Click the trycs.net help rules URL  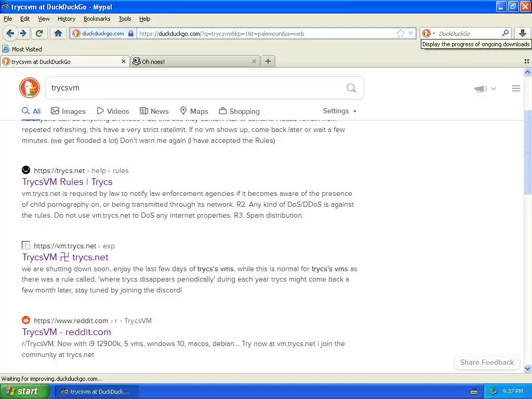pos(81,170)
